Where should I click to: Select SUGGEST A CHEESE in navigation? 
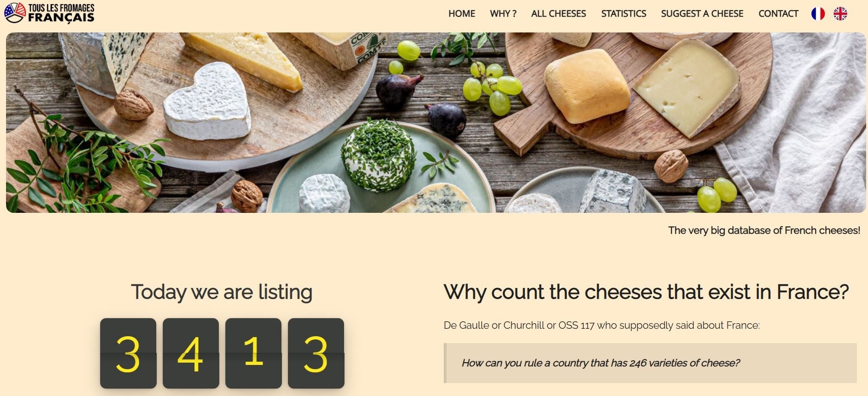point(702,13)
